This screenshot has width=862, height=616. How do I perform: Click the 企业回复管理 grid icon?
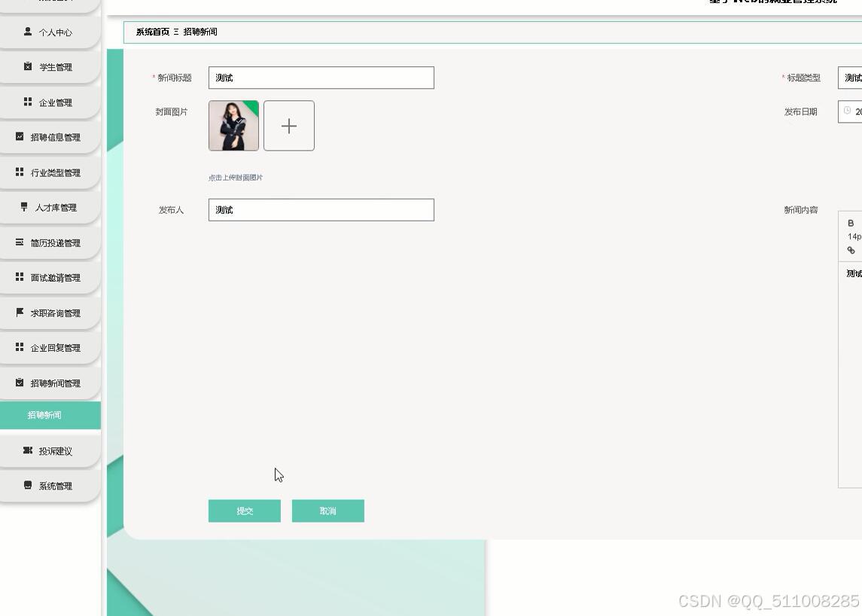[x=20, y=347]
